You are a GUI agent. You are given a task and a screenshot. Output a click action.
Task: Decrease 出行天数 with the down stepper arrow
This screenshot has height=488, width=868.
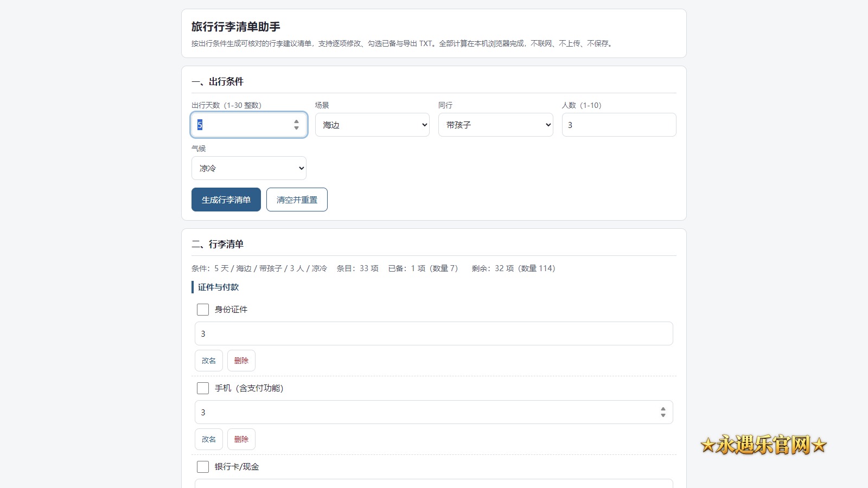(x=296, y=128)
